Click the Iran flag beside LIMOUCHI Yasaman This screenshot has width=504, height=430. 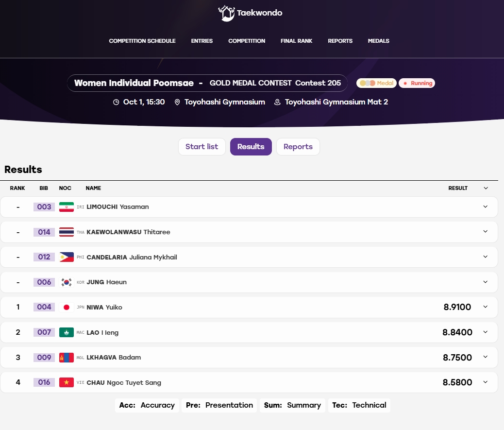pos(67,207)
